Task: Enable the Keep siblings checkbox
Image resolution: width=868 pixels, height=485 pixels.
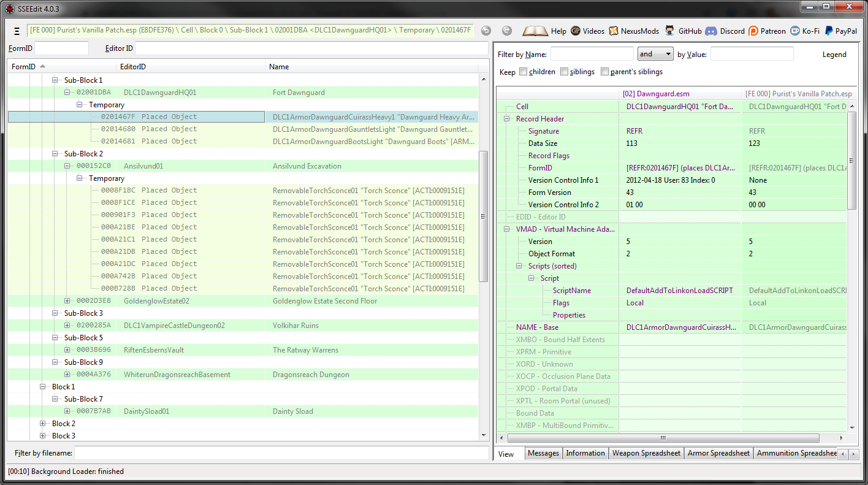Action: [x=564, y=72]
